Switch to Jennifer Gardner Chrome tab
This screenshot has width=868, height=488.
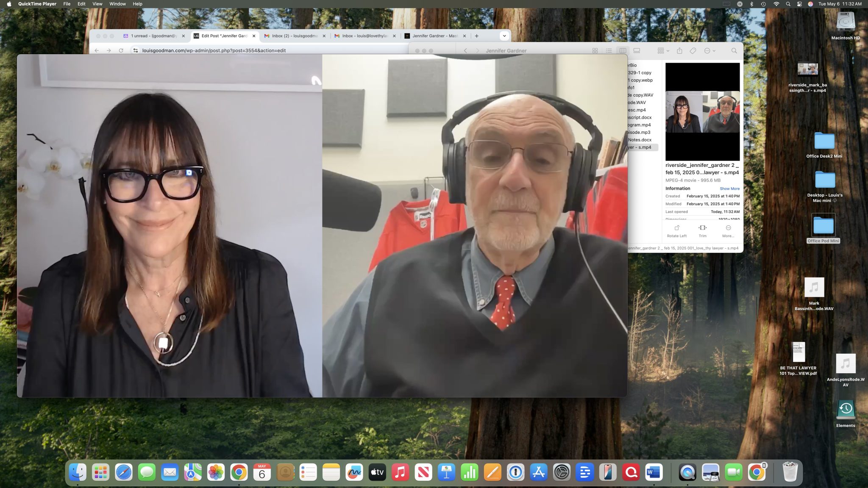(434, 36)
